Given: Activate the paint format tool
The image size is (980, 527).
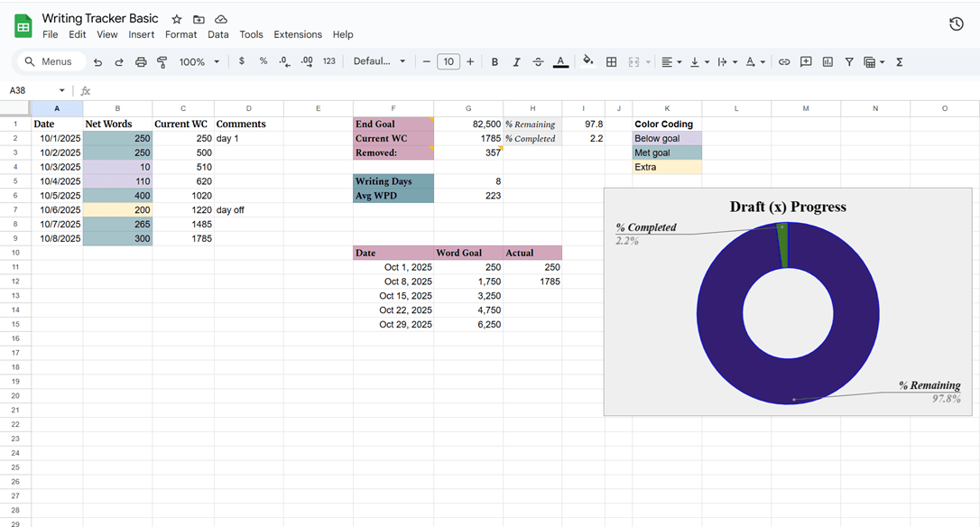Looking at the screenshot, I should pos(162,62).
